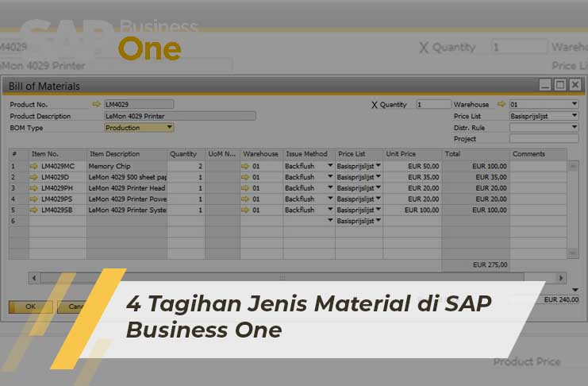The width and height of the screenshot is (588, 386).
Task: Open item link arrow for LM4029SB
Action: pos(34,210)
